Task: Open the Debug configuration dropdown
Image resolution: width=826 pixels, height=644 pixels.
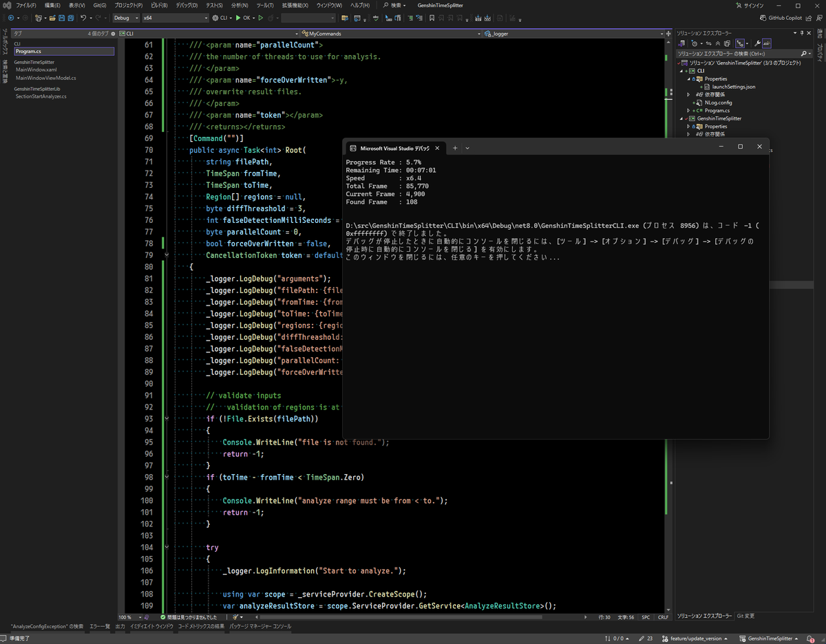Action: 126,17
